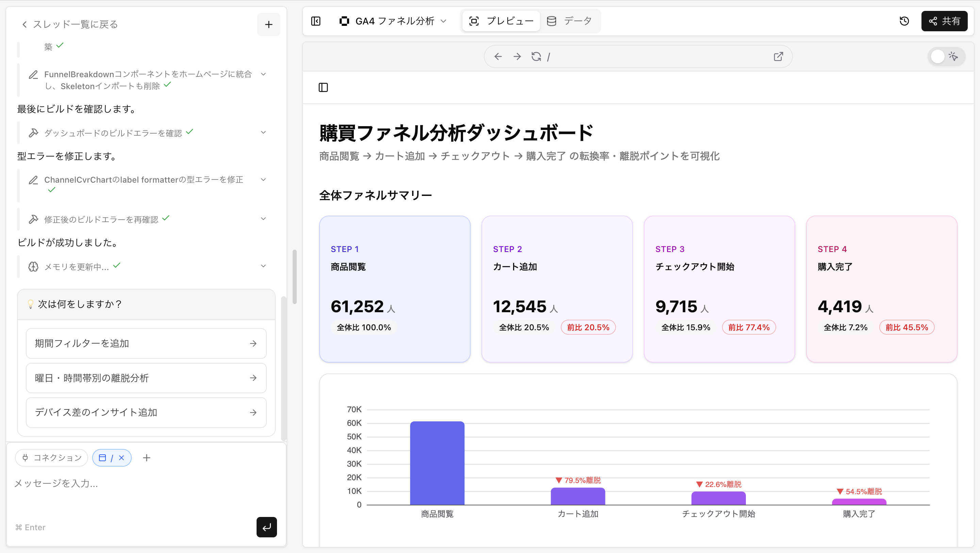
Task: Choose 期間フィルターを追加 suggestion
Action: point(146,343)
